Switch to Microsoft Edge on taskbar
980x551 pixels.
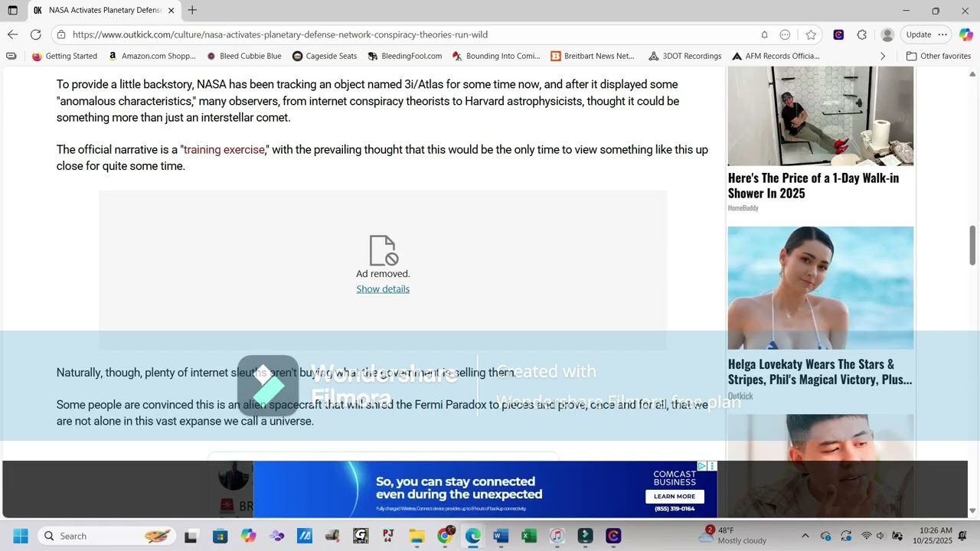(x=473, y=536)
